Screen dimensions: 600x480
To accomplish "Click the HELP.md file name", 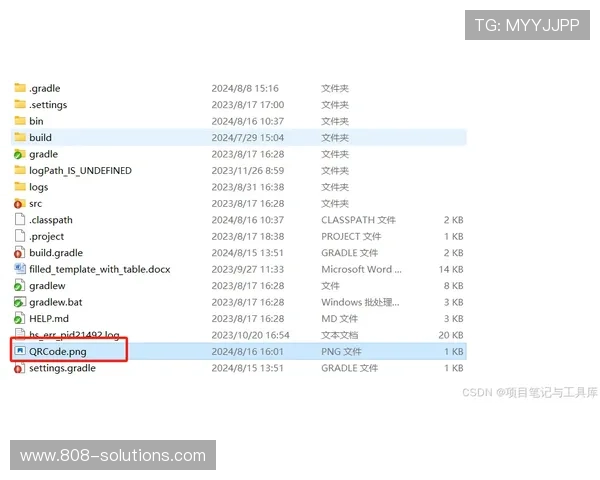I will (49, 318).
